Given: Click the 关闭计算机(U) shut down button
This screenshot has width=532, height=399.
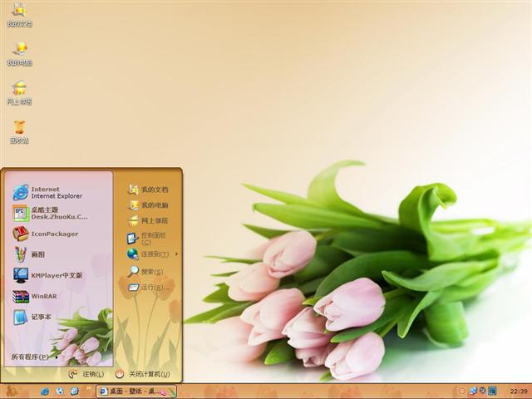Looking at the screenshot, I should [x=142, y=374].
